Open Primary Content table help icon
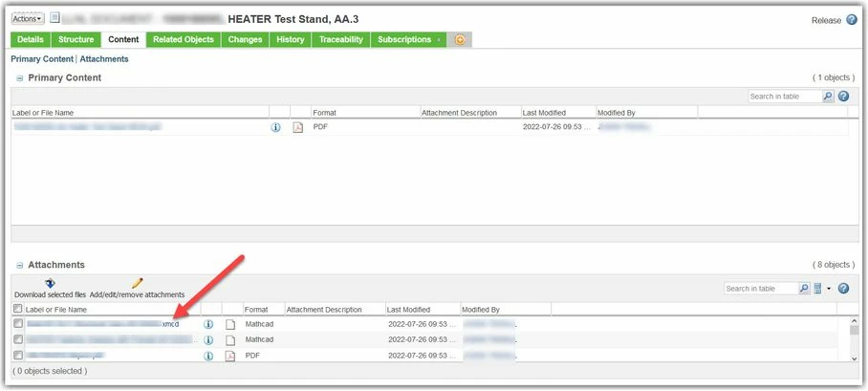Screen dimensions: 868x391 click(x=843, y=97)
